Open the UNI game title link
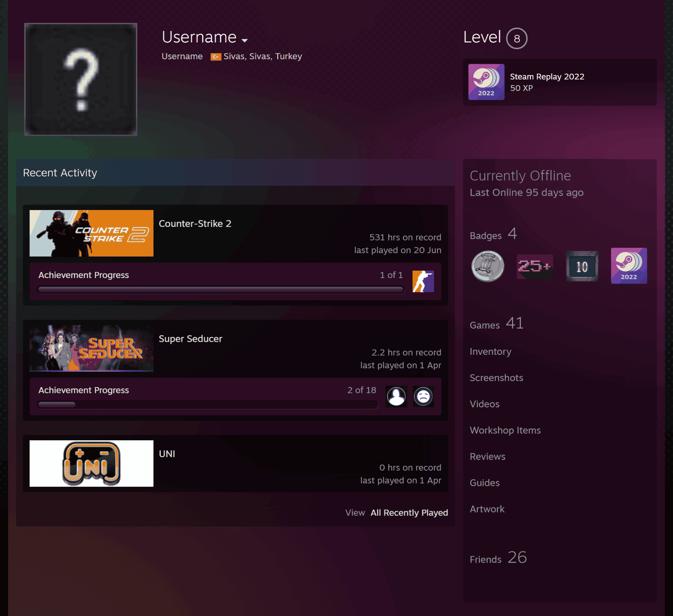 [167, 454]
